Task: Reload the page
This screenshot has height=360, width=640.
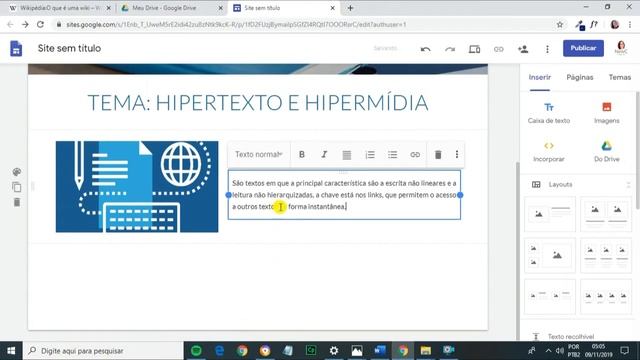Action: click(40, 24)
